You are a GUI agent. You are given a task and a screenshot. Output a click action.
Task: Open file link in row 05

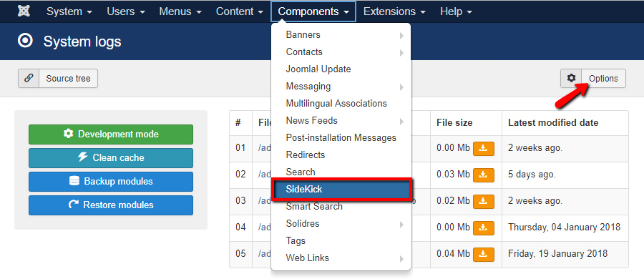pyautogui.click(x=265, y=254)
